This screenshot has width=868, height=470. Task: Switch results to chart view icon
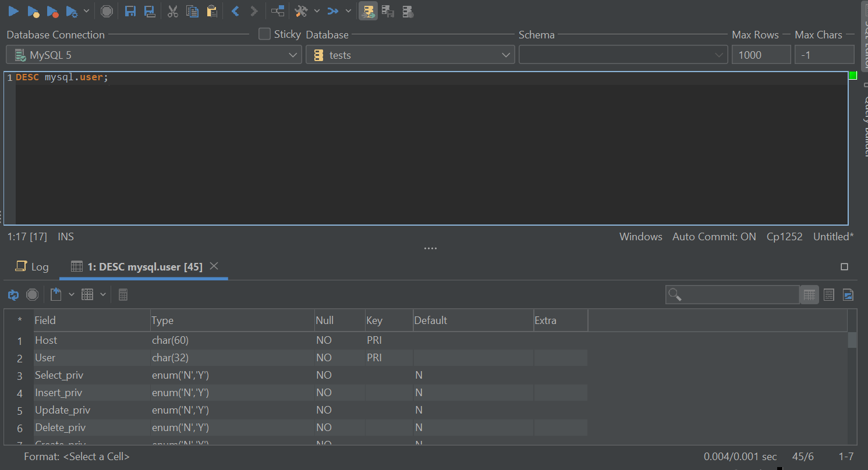pyautogui.click(x=848, y=294)
